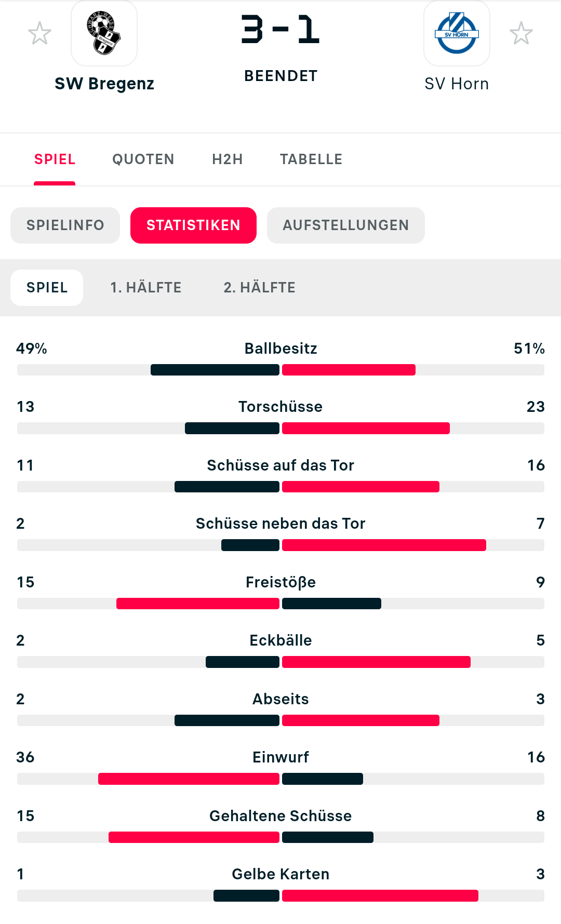Show stats for 1. HÄLFTE

coord(146,288)
